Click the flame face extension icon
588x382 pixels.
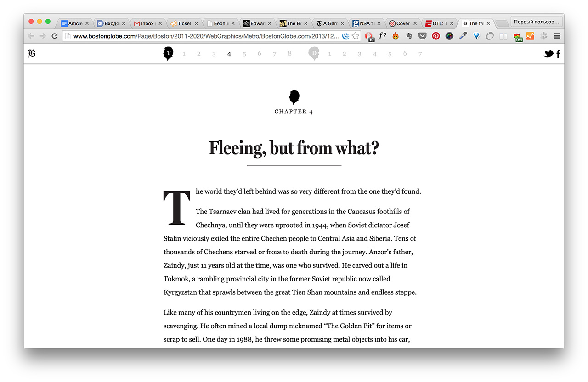point(396,36)
